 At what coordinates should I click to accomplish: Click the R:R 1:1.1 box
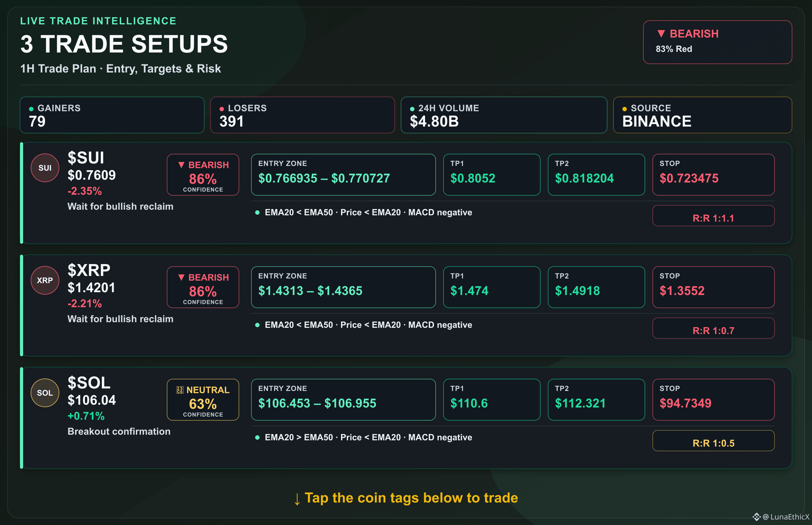tap(713, 216)
